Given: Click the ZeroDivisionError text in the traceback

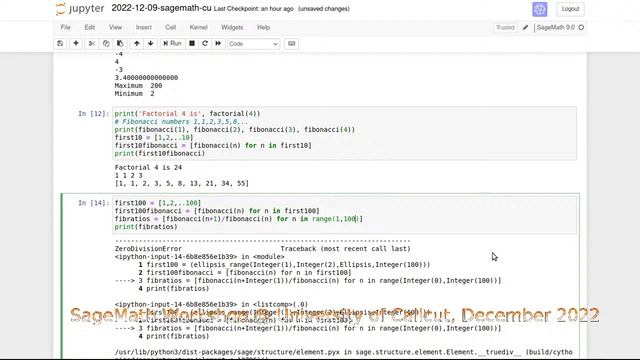Looking at the screenshot, I should [148, 249].
